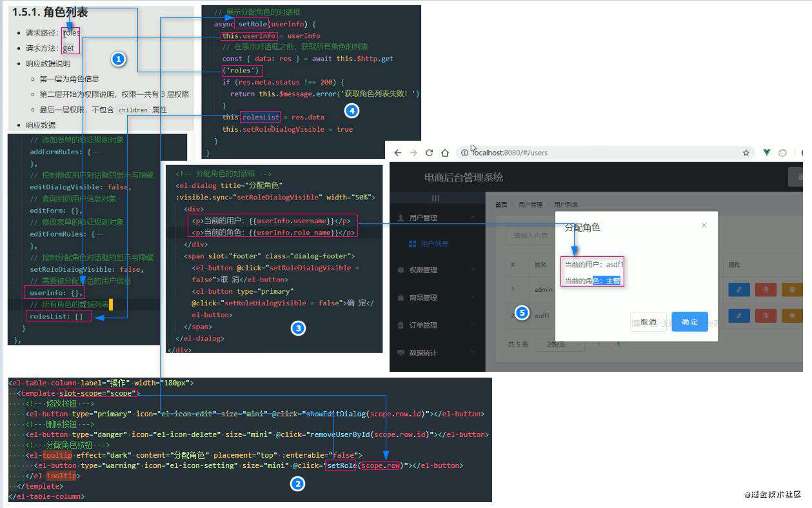Open the 商品管理 sidebar menu
This screenshot has height=508, width=812.
[x=437, y=298]
